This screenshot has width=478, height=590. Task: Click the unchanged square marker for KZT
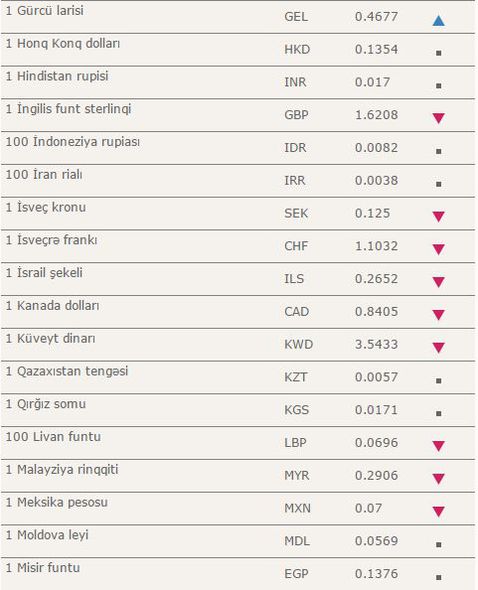pyautogui.click(x=438, y=381)
